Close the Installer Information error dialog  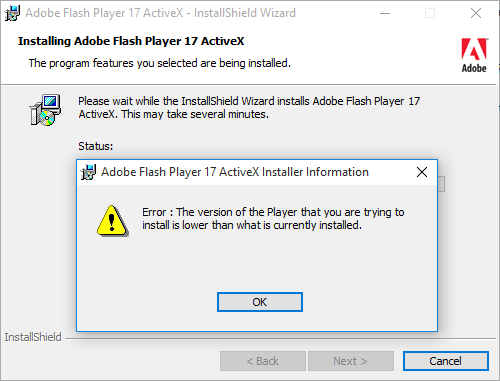[422, 172]
